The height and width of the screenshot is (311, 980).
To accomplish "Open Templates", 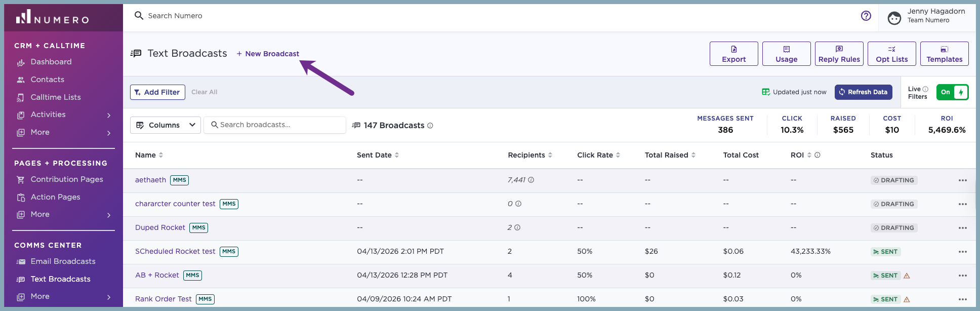I will [x=945, y=54].
